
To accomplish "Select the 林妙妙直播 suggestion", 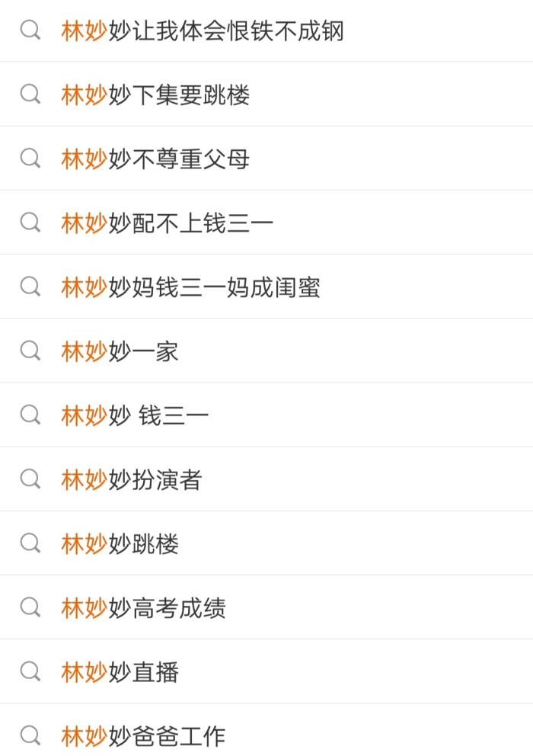I will pyautogui.click(x=120, y=671).
